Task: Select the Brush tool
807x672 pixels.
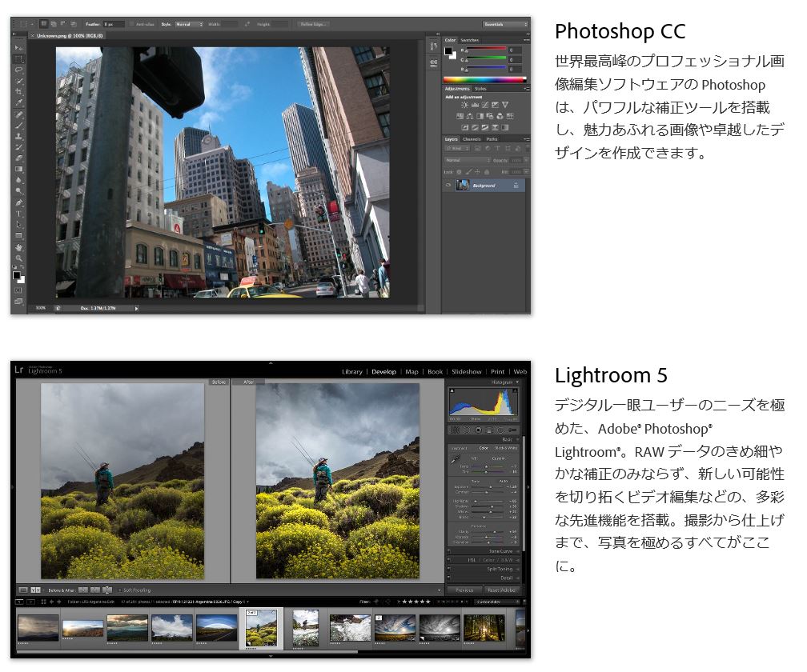Action: tap(18, 126)
